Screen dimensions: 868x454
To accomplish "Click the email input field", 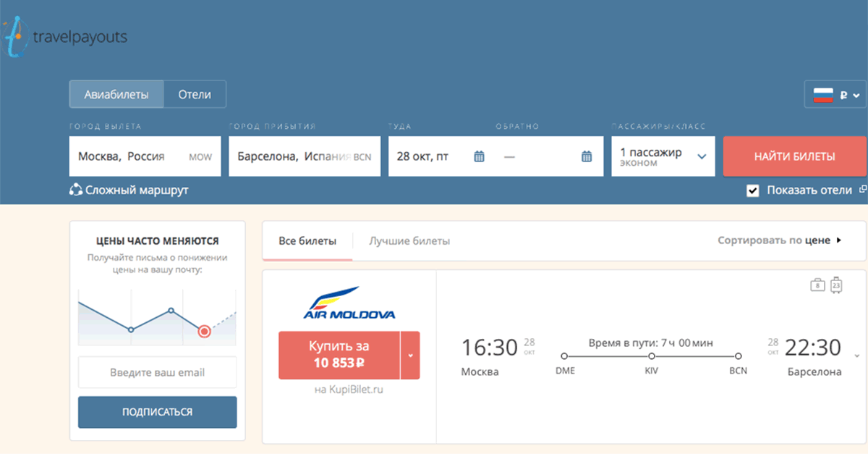I will pyautogui.click(x=157, y=373).
